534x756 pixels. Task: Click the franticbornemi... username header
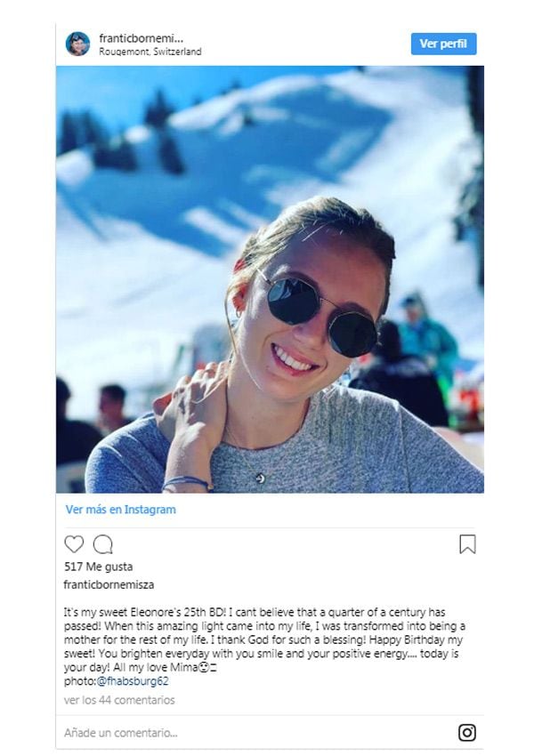[x=141, y=38]
